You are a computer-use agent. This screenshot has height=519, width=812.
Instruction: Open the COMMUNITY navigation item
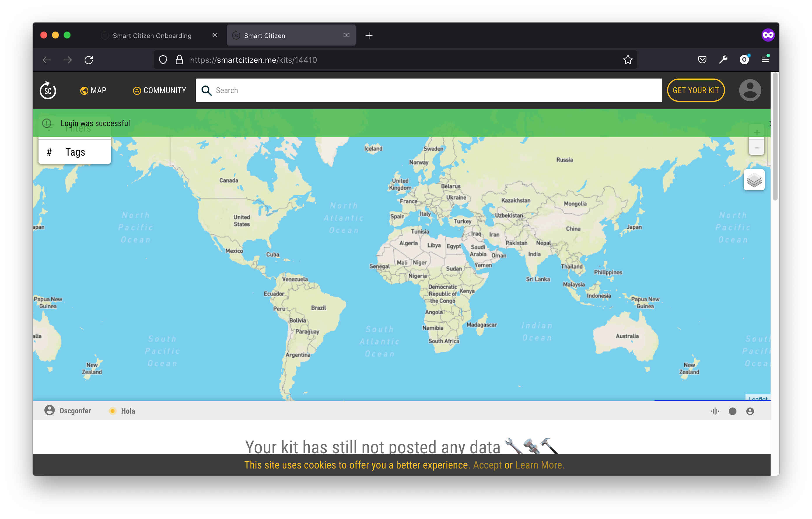[159, 90]
